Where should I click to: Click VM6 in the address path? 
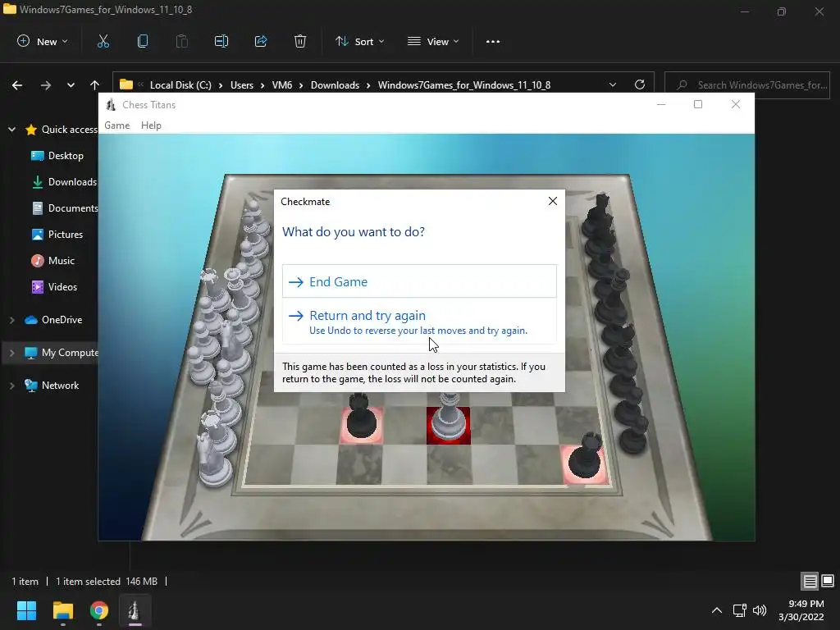pyautogui.click(x=282, y=85)
